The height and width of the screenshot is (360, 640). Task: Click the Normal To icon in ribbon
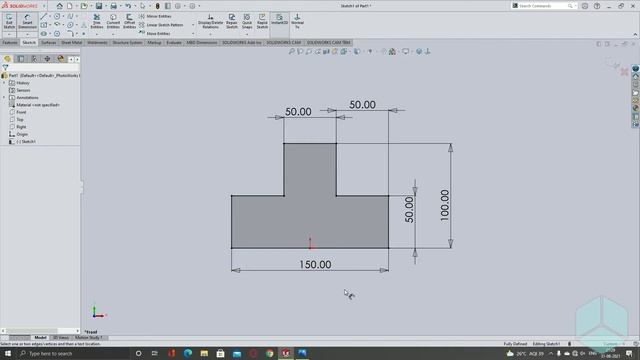click(x=297, y=21)
